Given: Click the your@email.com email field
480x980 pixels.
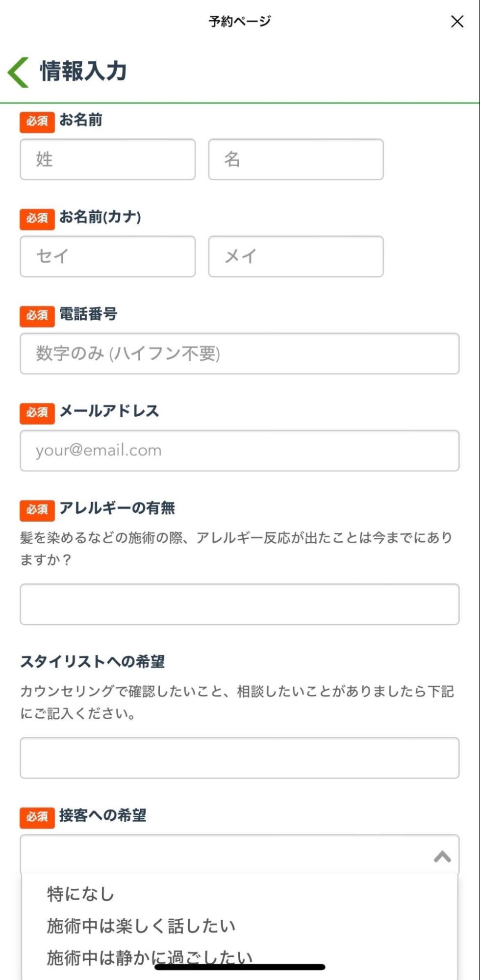Looking at the screenshot, I should [239, 451].
